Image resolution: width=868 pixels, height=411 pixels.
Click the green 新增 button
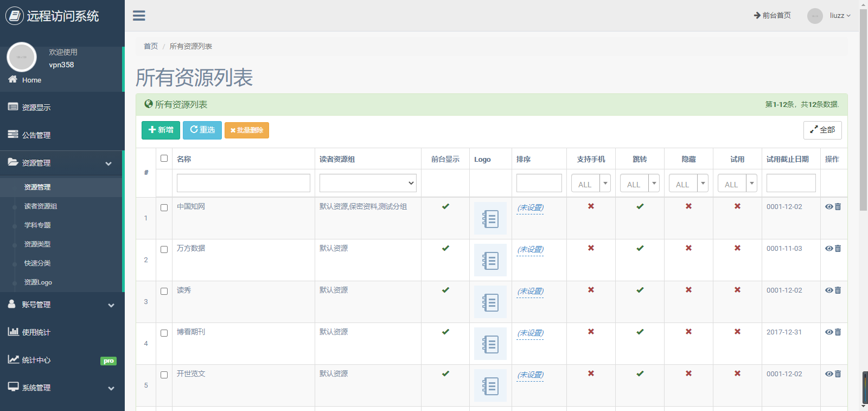pyautogui.click(x=161, y=130)
